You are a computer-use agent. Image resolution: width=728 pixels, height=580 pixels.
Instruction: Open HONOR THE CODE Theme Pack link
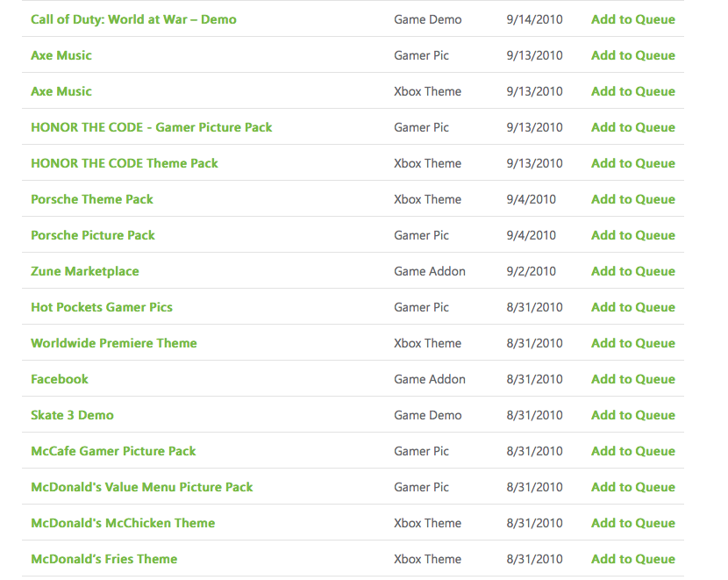pyautogui.click(x=125, y=163)
